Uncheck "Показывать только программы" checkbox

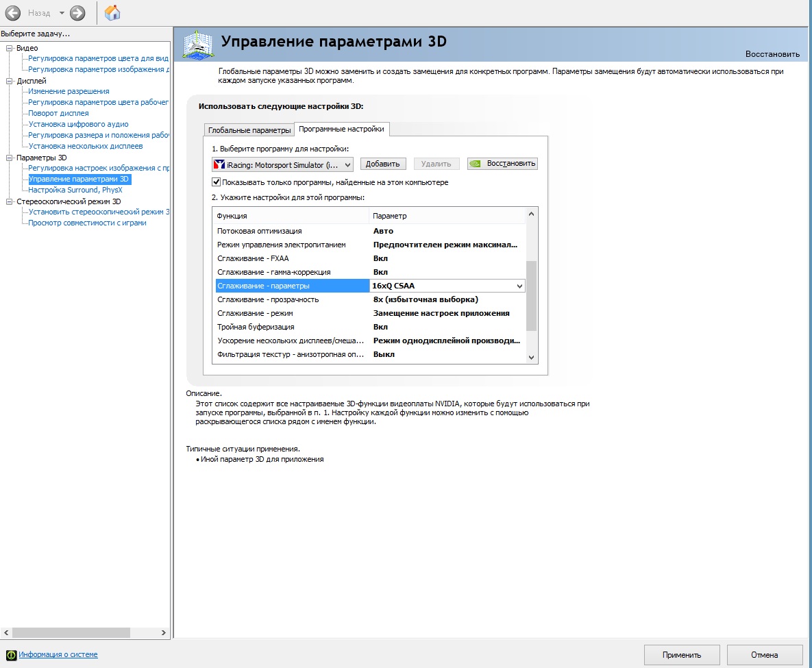click(x=217, y=182)
